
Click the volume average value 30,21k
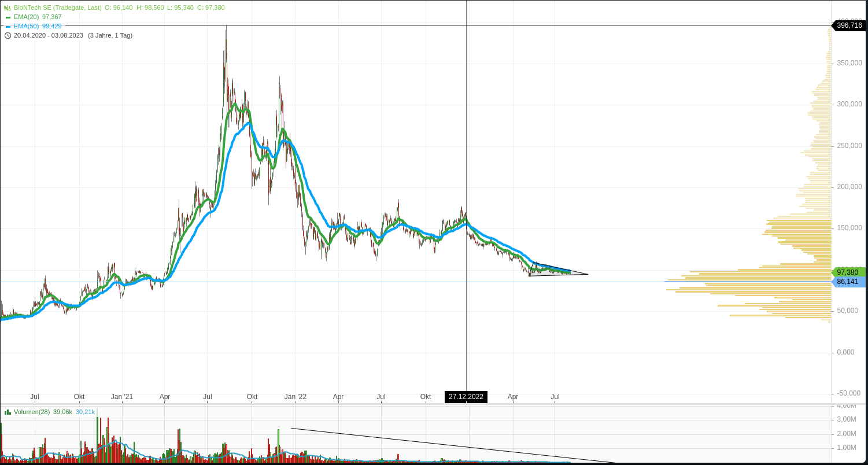point(85,412)
